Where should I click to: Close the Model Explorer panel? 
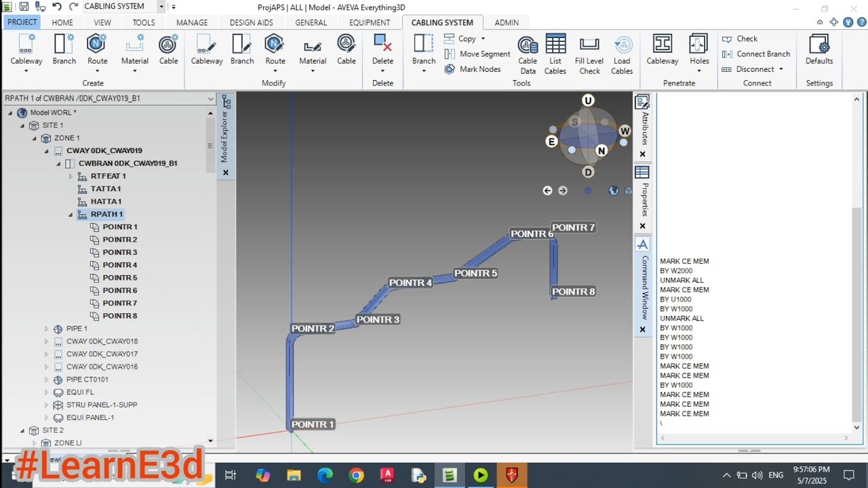[226, 173]
